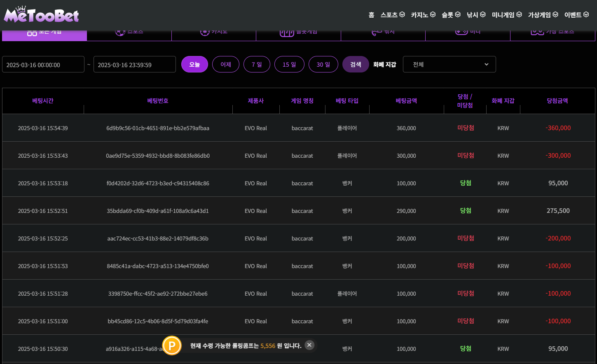Image resolution: width=597 pixels, height=364 pixels.
Task: Go to the 홈 menu item
Action: (371, 15)
